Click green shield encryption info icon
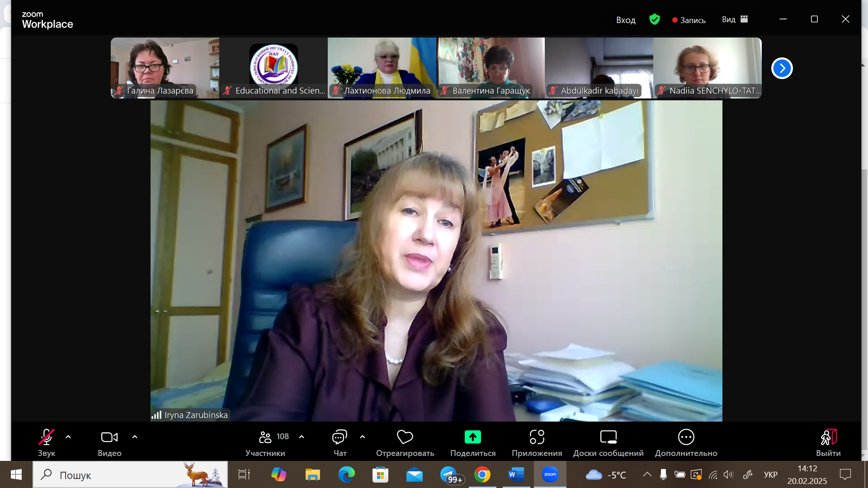 coord(654,19)
